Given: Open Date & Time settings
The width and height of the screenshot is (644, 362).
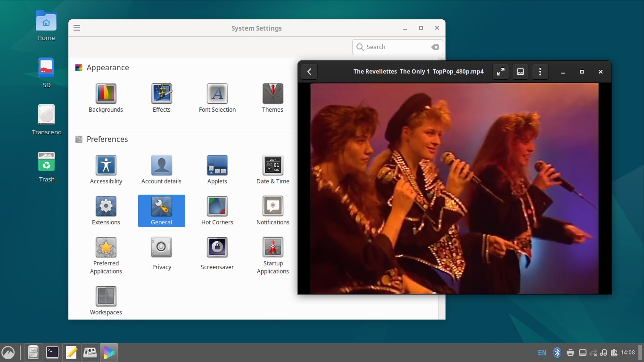Looking at the screenshot, I should coord(273,170).
